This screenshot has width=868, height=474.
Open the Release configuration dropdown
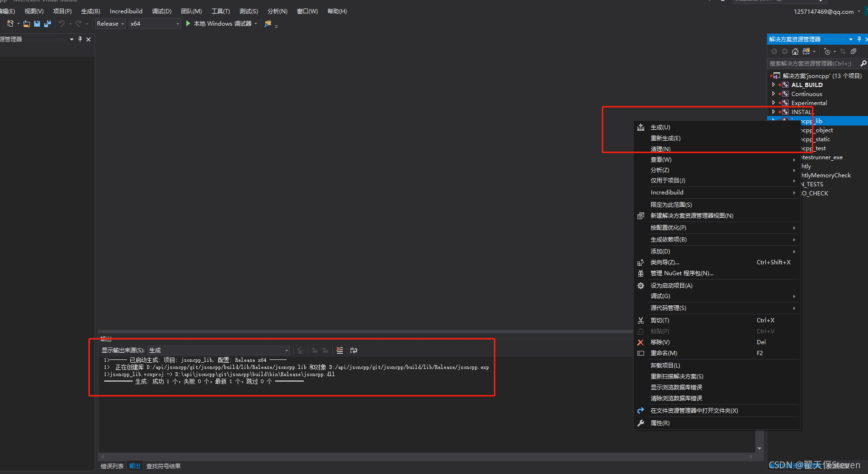coord(110,24)
